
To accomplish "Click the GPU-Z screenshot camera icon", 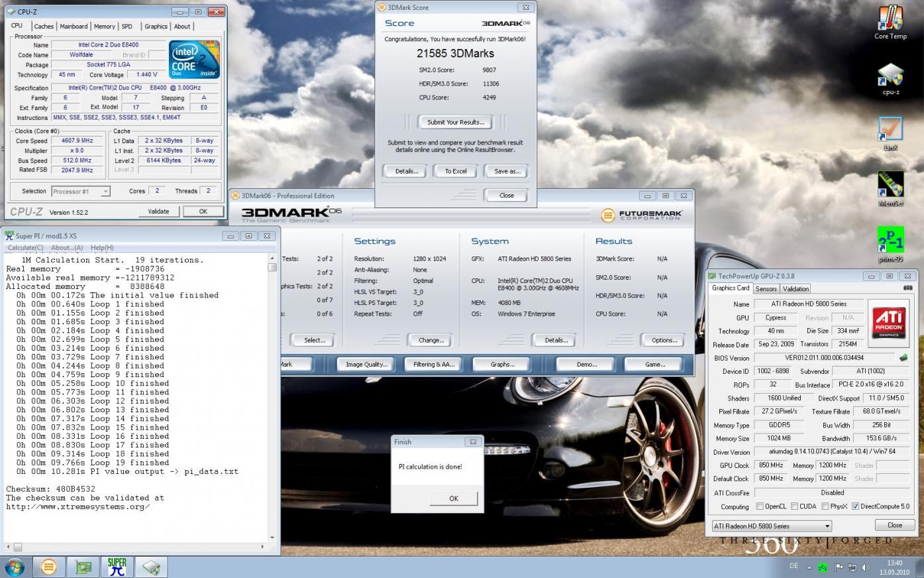I will click(907, 288).
